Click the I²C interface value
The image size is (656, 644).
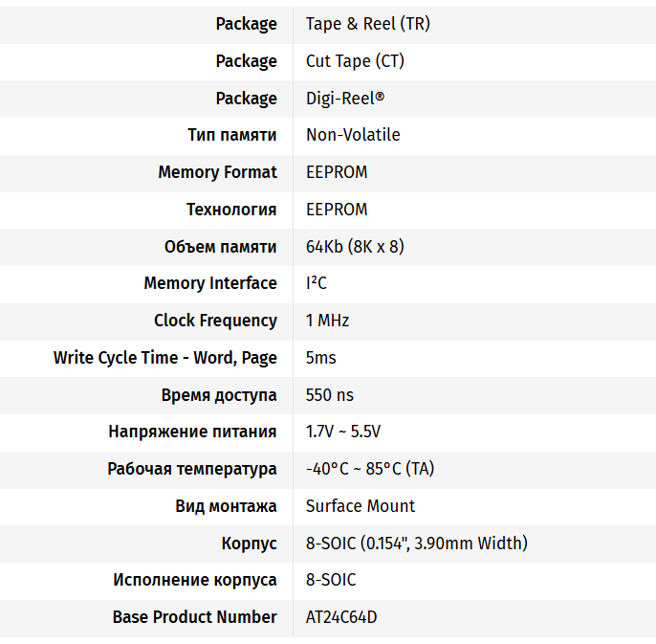[x=317, y=283]
